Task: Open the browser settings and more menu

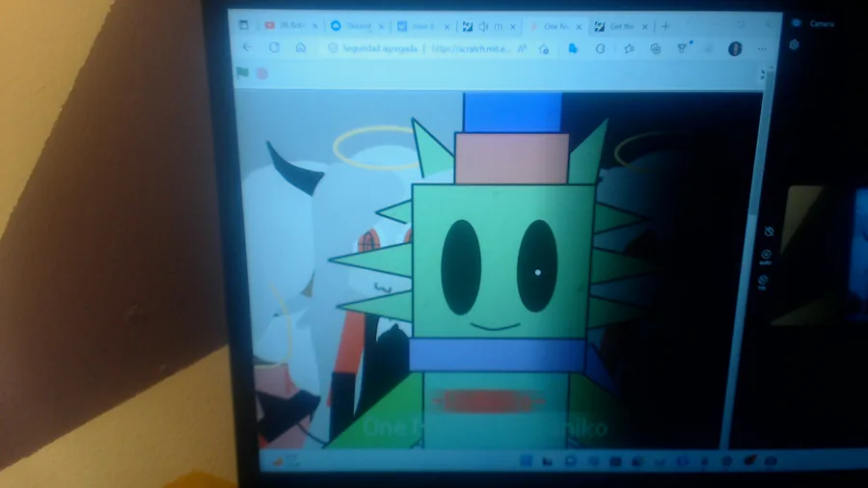Action: click(x=762, y=48)
